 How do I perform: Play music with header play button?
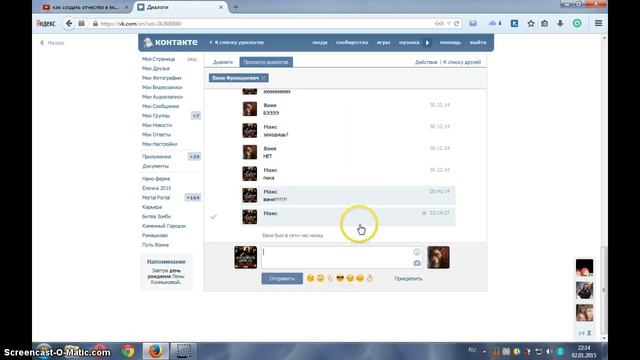tap(427, 42)
